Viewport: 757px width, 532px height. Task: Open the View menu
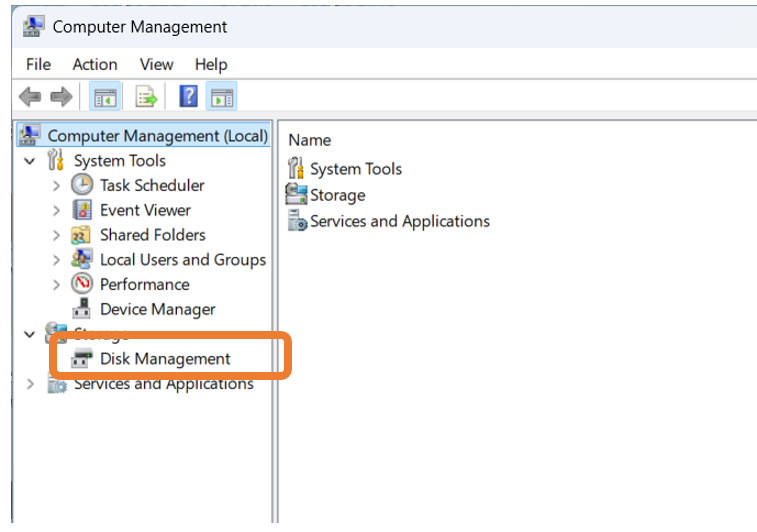(156, 64)
